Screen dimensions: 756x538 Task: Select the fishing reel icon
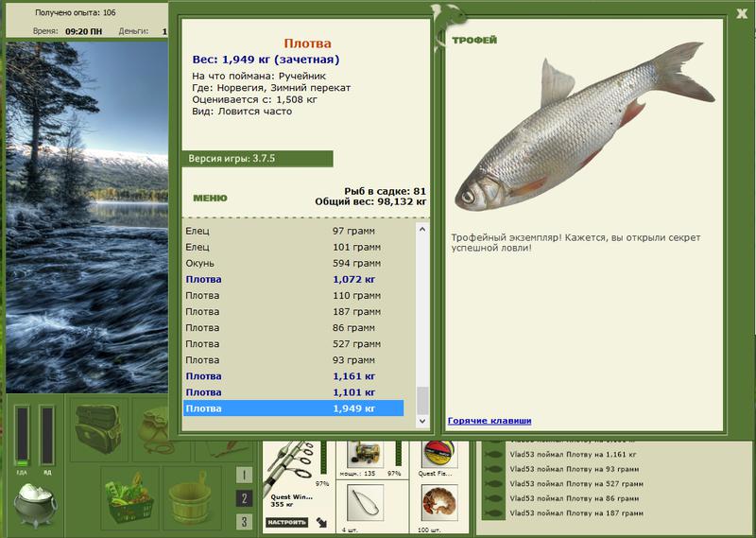coord(366,454)
